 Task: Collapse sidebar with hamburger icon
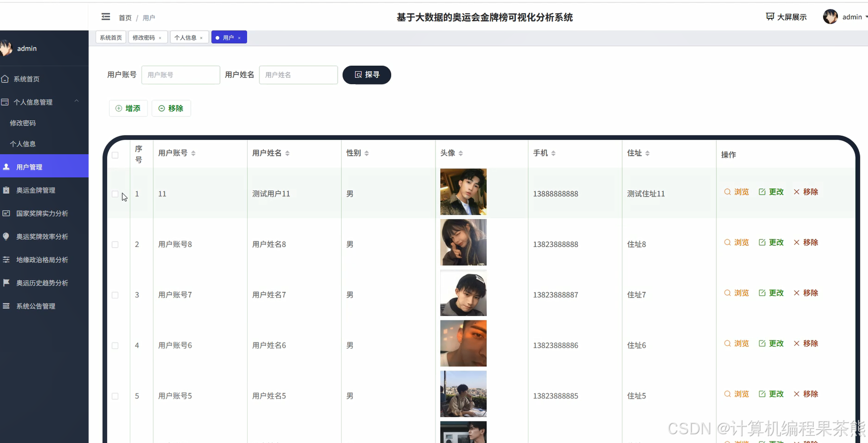pyautogui.click(x=106, y=17)
